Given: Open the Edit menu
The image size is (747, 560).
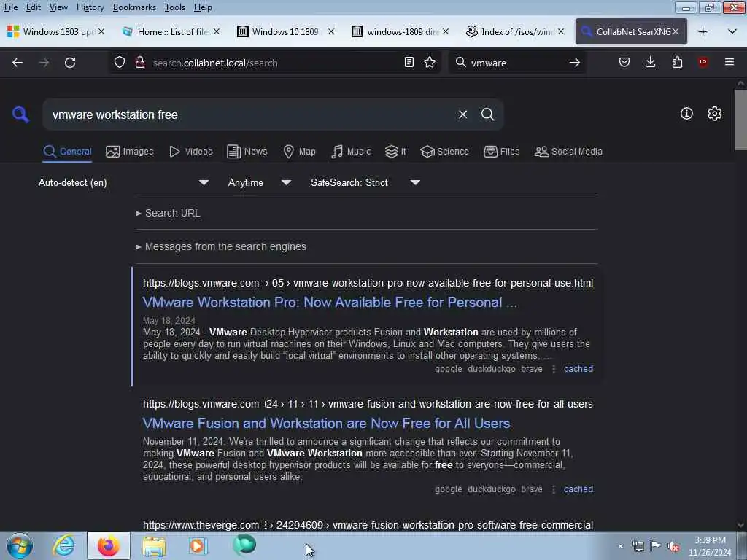Looking at the screenshot, I should tap(34, 7).
